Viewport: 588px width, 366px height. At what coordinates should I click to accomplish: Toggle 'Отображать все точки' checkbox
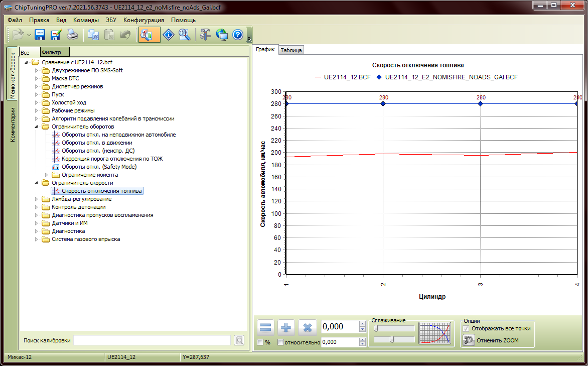point(466,328)
